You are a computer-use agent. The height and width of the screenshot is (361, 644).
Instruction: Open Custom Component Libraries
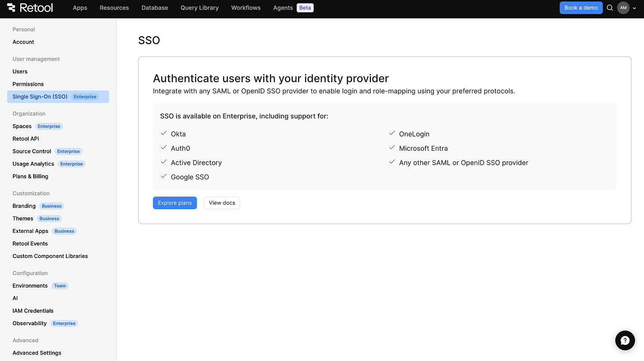click(50, 256)
